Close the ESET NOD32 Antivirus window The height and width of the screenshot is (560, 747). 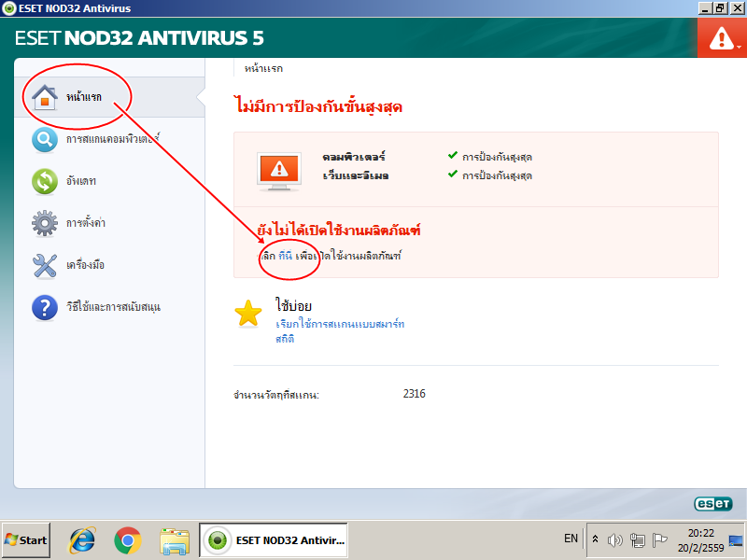pyautogui.click(x=737, y=8)
